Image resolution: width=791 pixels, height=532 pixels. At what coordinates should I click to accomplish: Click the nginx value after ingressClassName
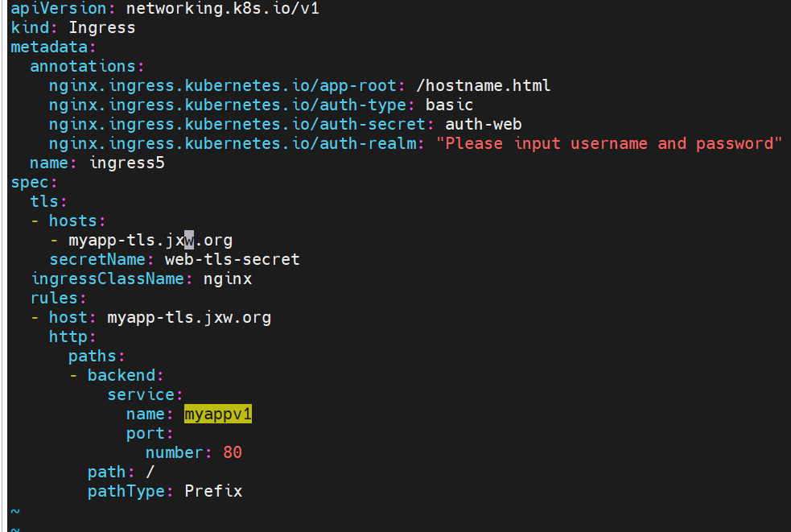click(228, 279)
